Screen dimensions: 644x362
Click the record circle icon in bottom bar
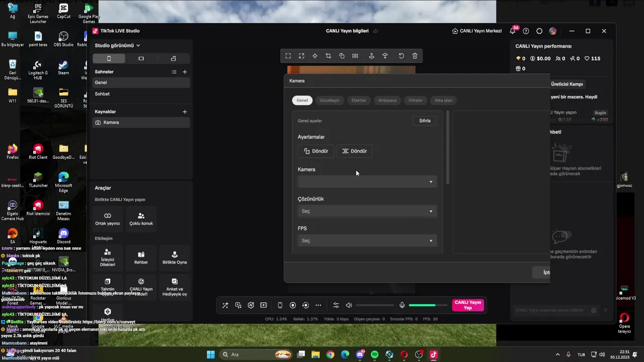tap(293, 305)
